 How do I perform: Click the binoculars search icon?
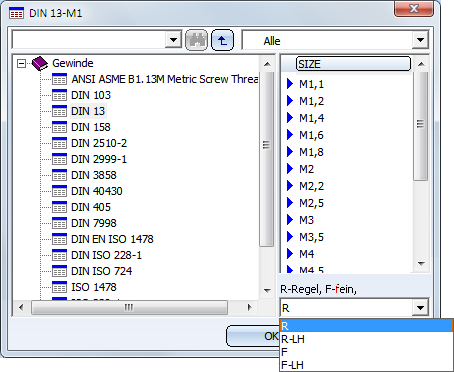pos(196,40)
